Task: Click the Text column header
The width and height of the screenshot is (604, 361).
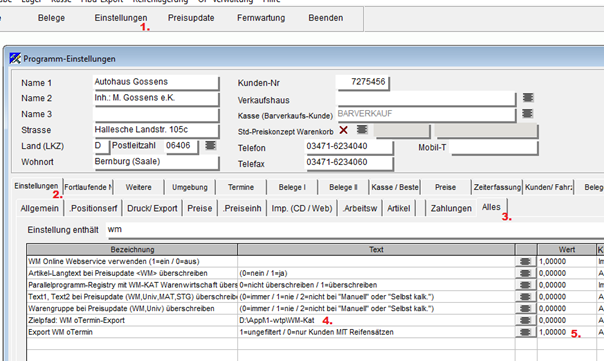Action: (x=376, y=250)
